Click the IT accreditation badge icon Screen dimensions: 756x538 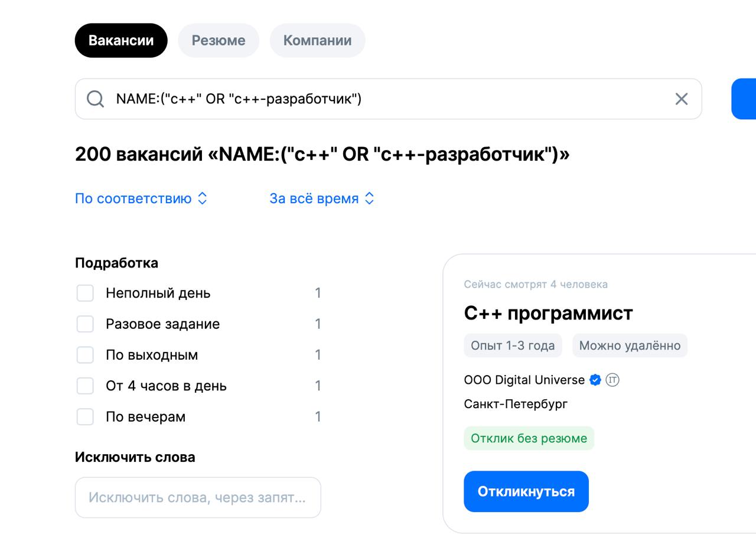click(612, 380)
